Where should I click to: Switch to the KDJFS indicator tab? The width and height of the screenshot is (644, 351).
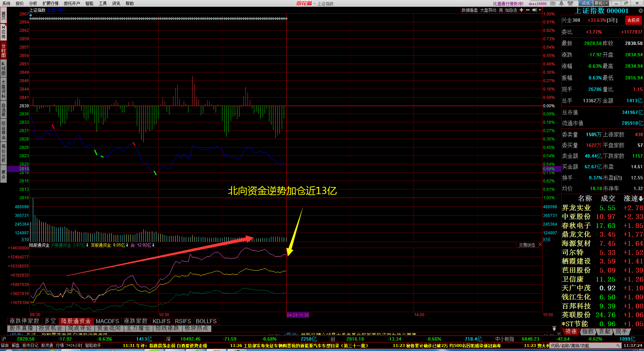click(x=161, y=321)
